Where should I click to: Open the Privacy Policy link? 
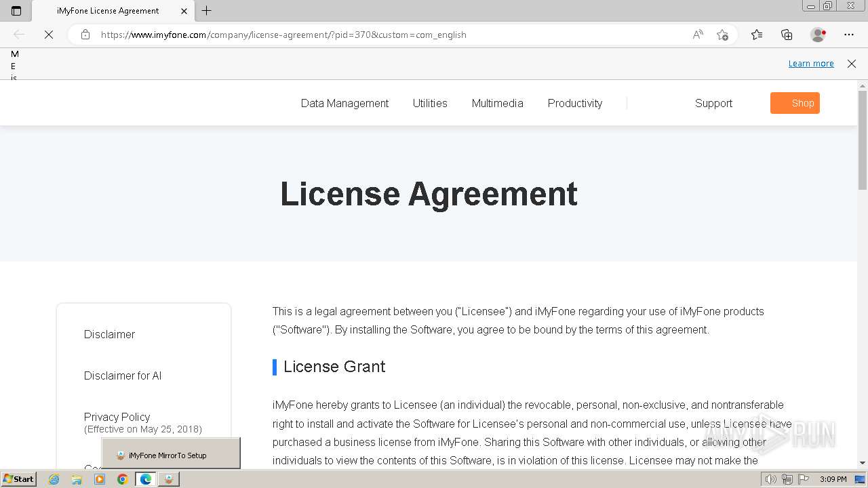pos(117,417)
